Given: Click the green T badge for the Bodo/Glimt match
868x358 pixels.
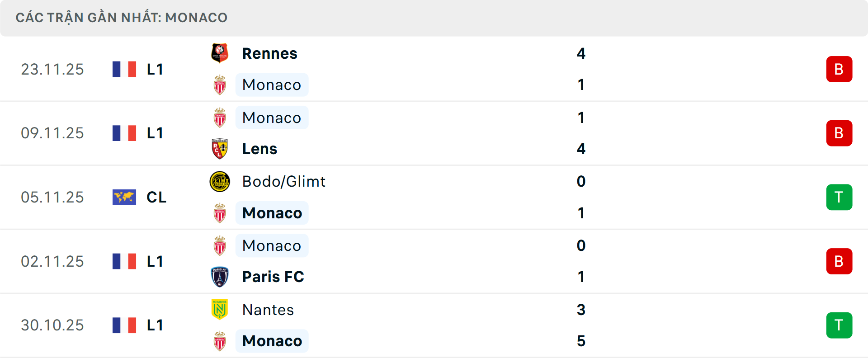Looking at the screenshot, I should coord(839,197).
